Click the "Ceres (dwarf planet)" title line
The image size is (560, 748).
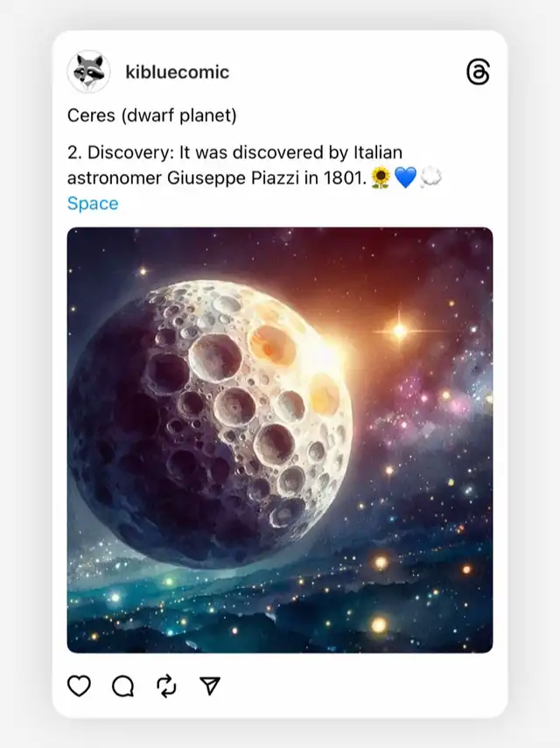(152, 115)
